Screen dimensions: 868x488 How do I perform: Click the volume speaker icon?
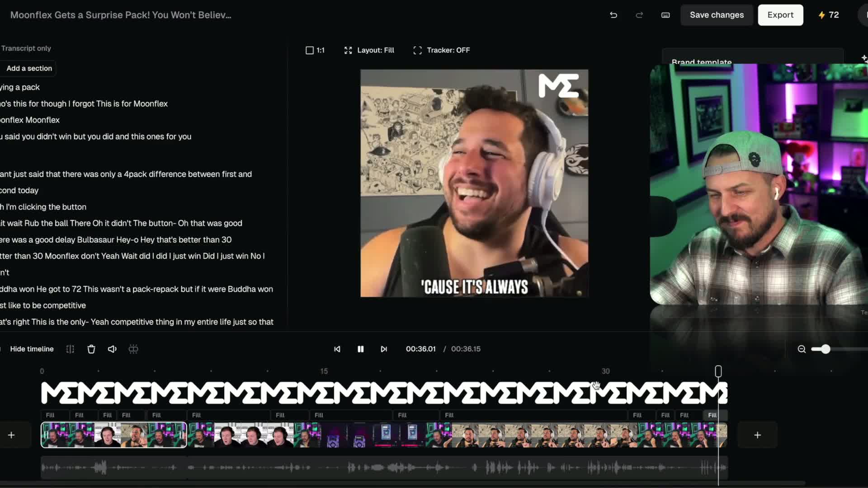pyautogui.click(x=112, y=349)
